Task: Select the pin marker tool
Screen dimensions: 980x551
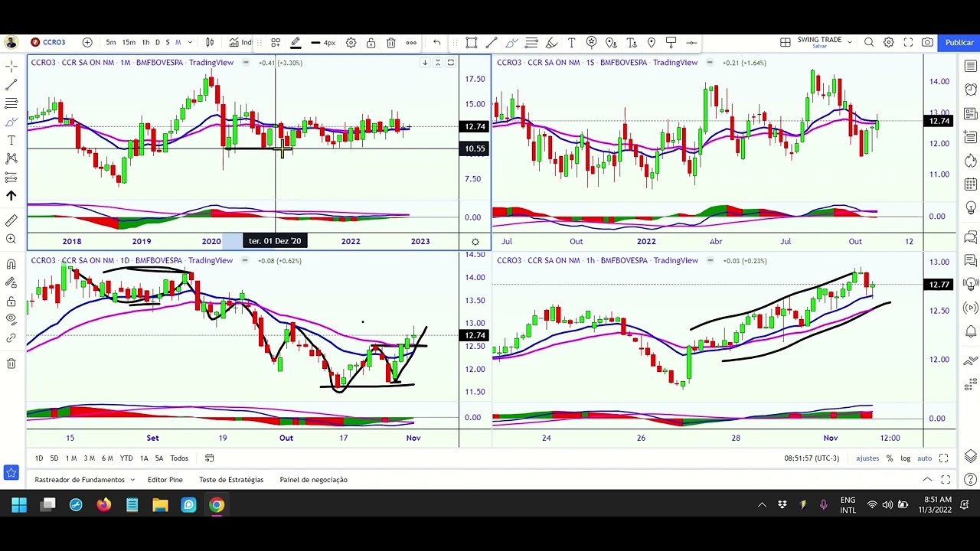Action: coord(651,42)
